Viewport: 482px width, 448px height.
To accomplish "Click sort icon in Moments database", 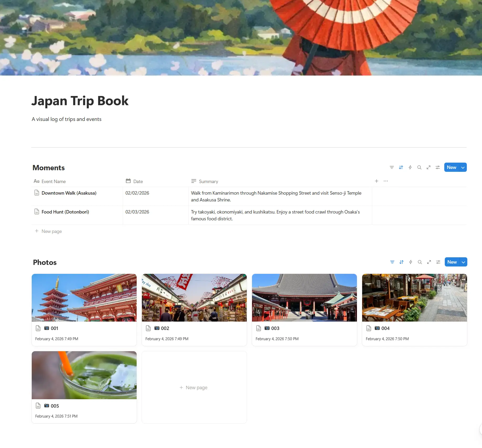I will (x=401, y=167).
